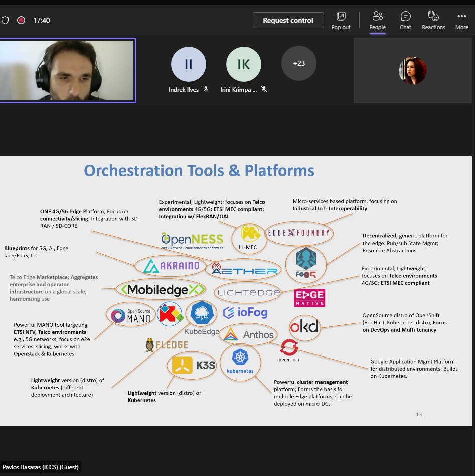
Task: Click slide page number 13
Action: click(x=419, y=414)
